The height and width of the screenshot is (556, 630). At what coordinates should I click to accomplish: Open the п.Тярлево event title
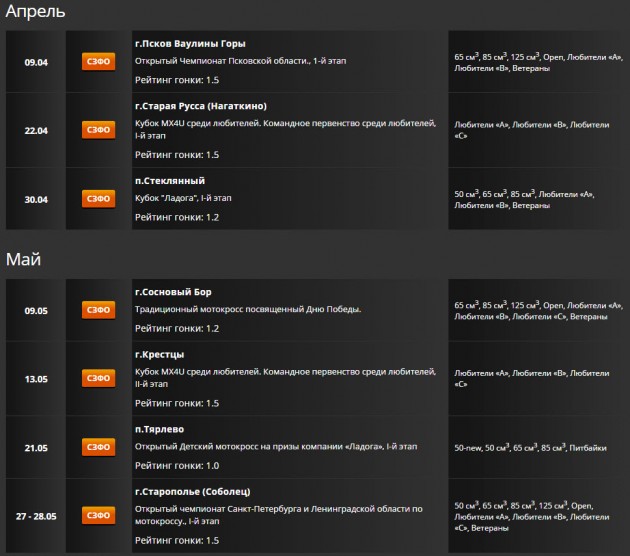pos(162,428)
